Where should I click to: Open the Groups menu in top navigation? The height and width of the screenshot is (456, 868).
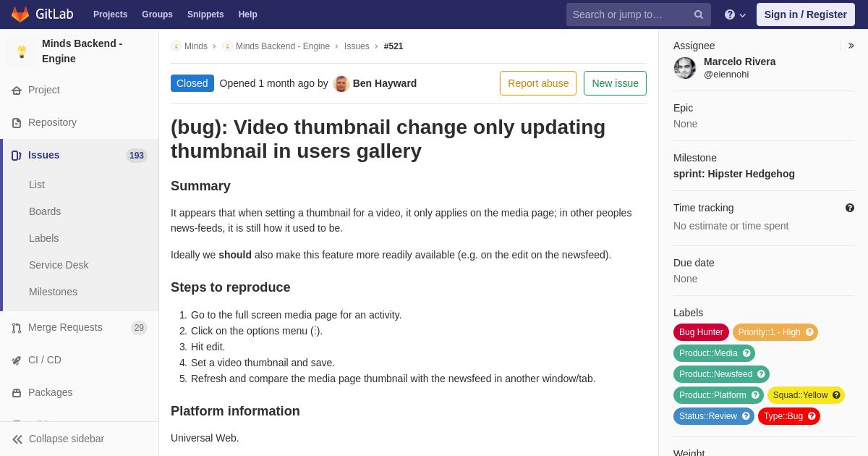click(x=157, y=14)
